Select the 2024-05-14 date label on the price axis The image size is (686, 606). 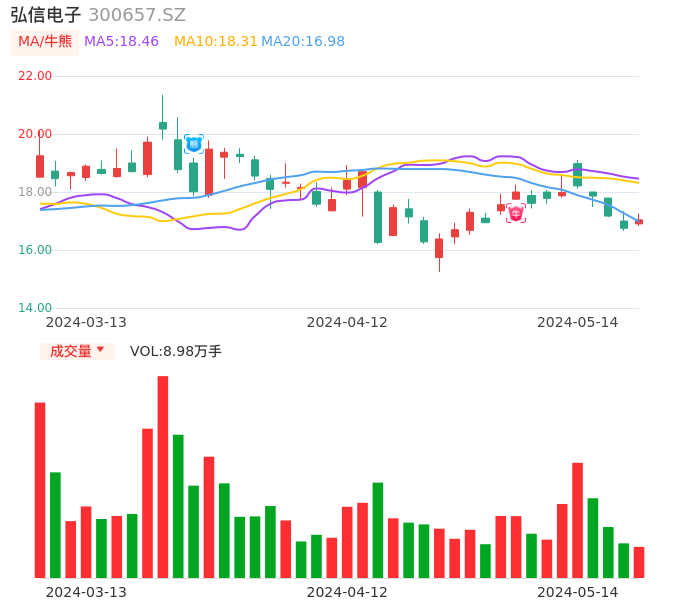pyautogui.click(x=578, y=322)
